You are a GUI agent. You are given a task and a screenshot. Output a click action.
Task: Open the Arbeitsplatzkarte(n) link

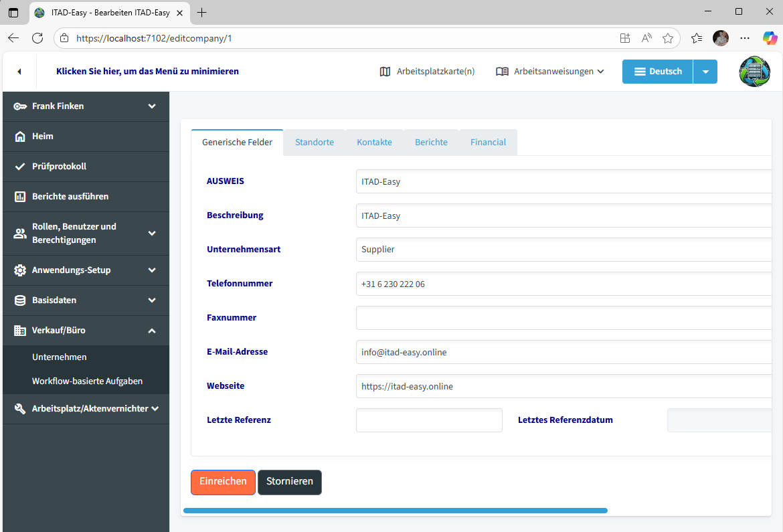[x=427, y=72]
